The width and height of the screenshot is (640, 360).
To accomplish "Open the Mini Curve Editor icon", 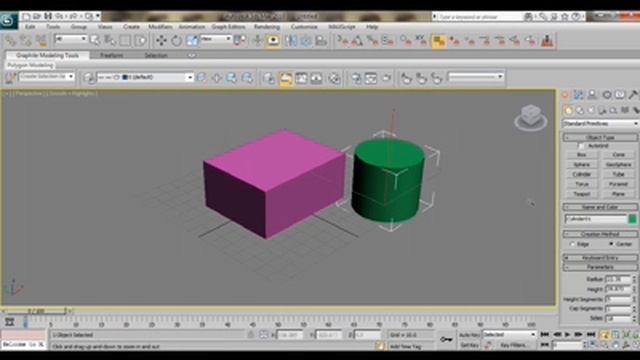I will coord(9,322).
